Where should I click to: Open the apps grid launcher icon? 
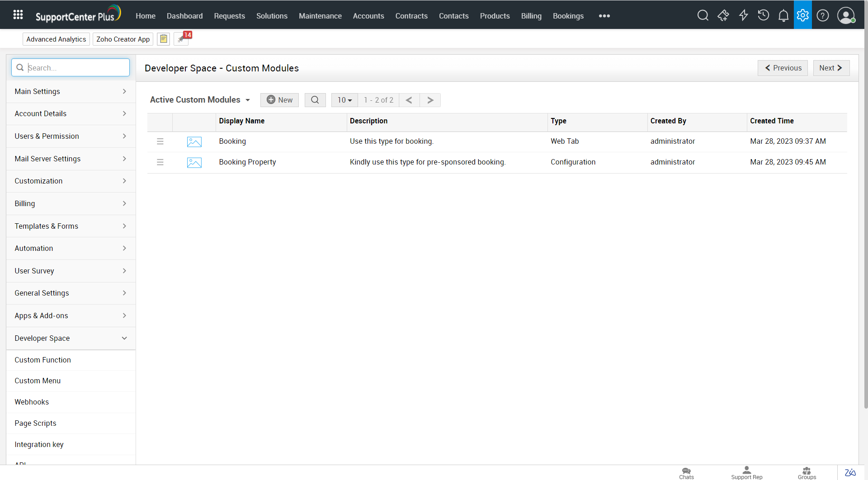point(18,15)
